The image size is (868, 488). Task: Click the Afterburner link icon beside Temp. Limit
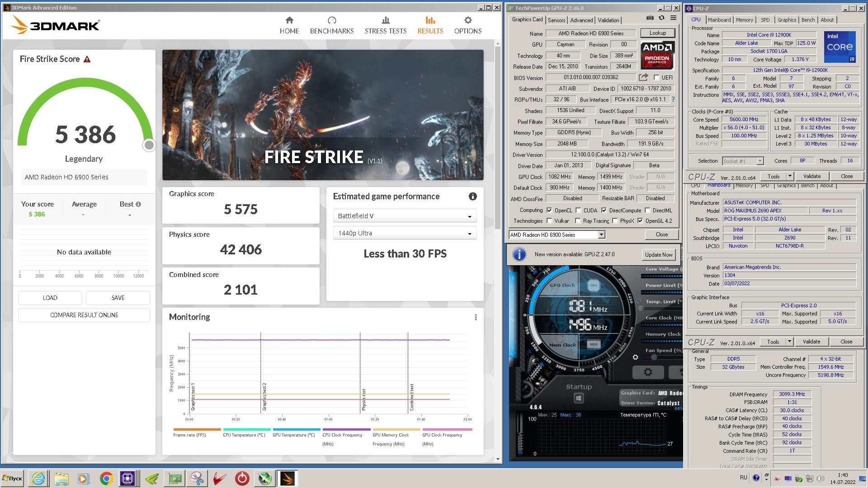coord(638,300)
